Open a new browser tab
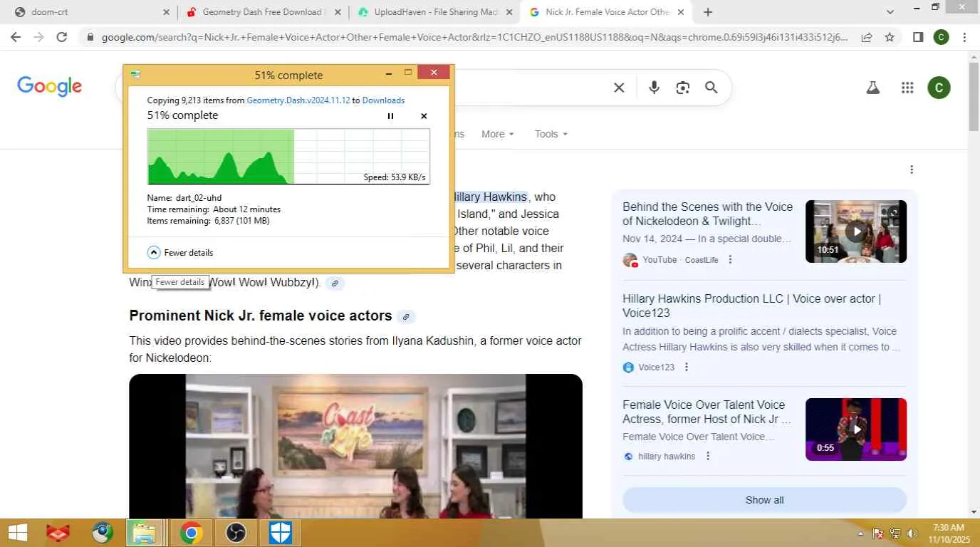 pos(708,12)
